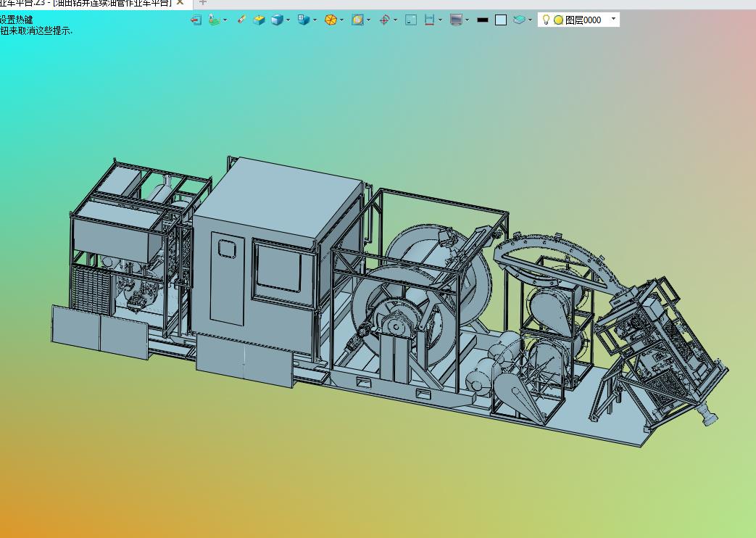Screen dimensions: 756x538
Task: Click the green sketch-style toolbar icon
Action: (x=214, y=20)
